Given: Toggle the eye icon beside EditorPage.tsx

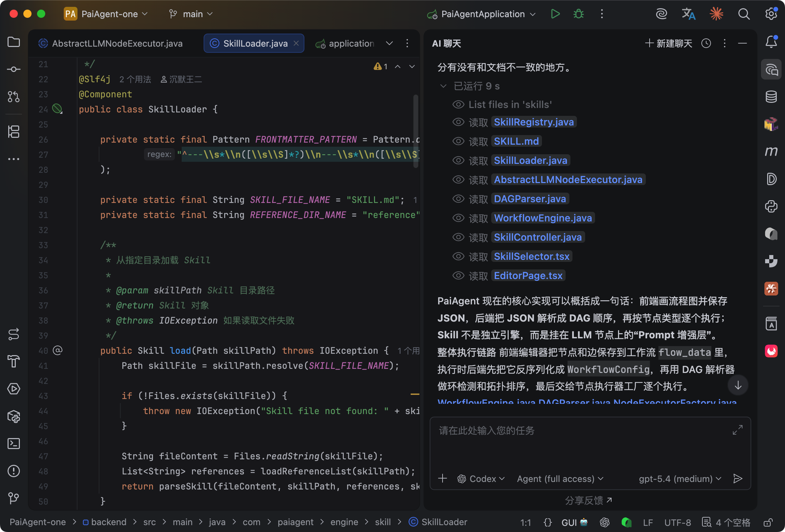Looking at the screenshot, I should [458, 276].
